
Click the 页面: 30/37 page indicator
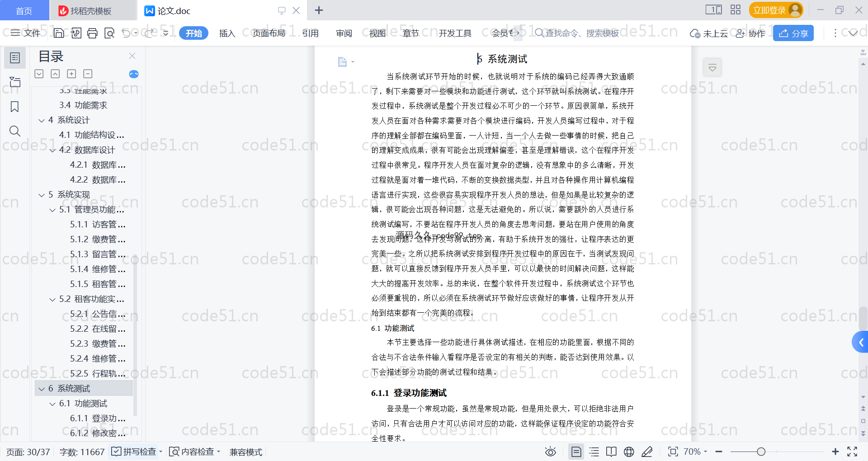click(28, 452)
